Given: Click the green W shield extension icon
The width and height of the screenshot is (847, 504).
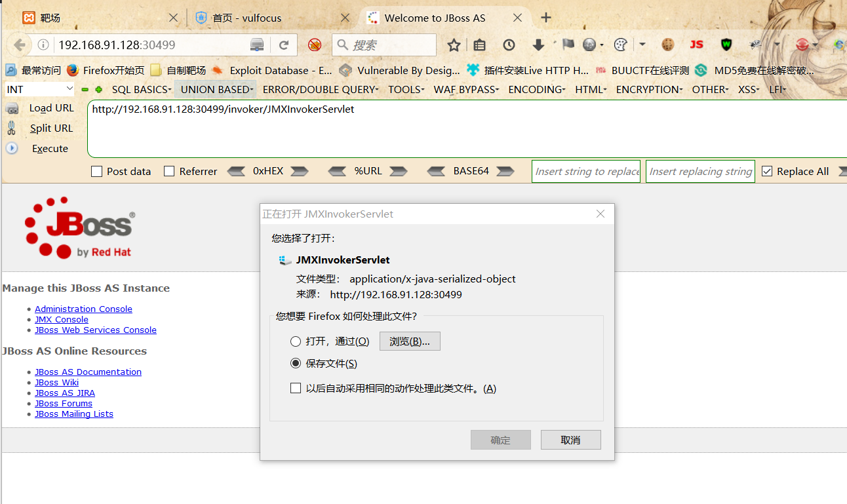Looking at the screenshot, I should tap(726, 45).
